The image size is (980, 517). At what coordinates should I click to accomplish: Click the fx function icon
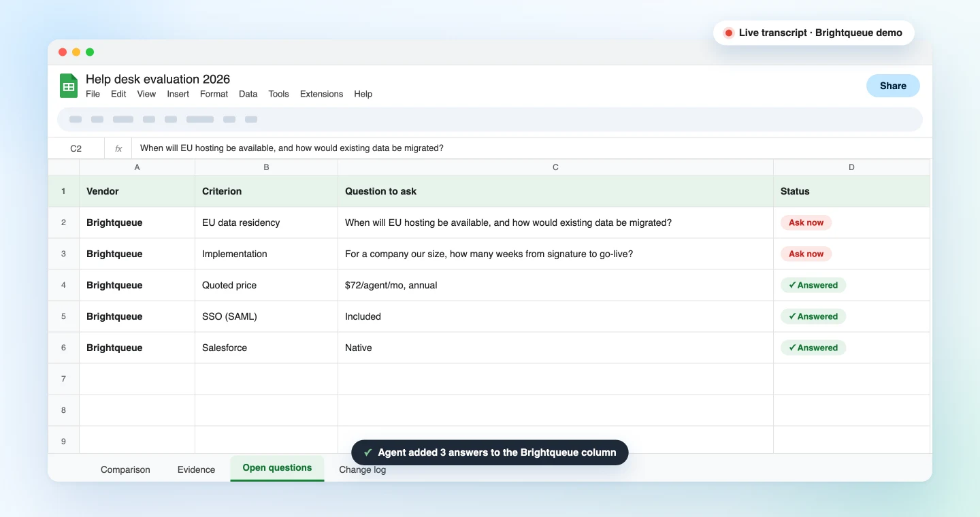point(118,148)
